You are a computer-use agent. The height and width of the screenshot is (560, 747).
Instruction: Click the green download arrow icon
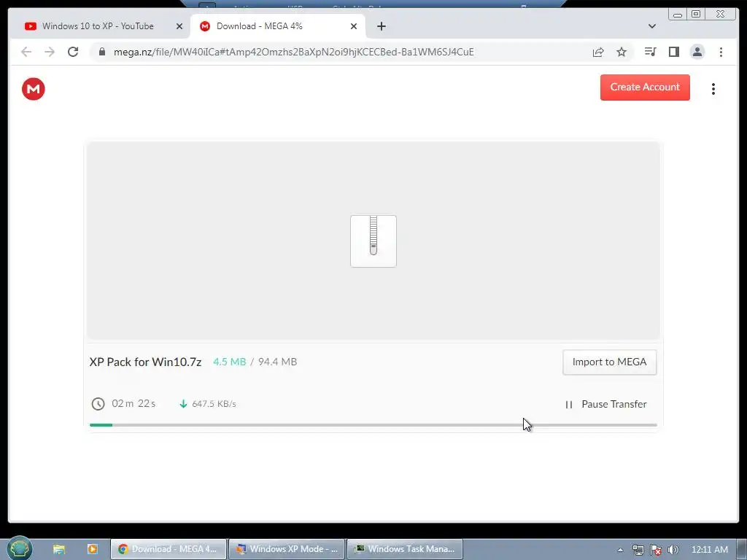point(183,404)
